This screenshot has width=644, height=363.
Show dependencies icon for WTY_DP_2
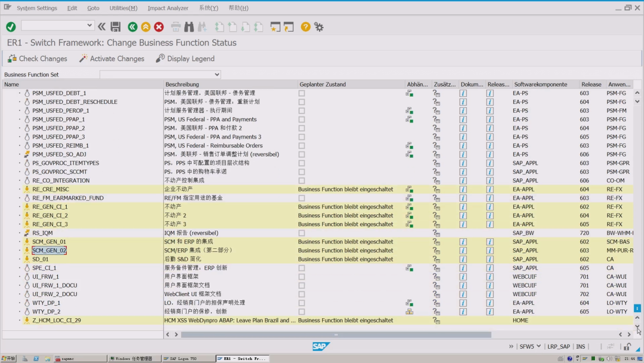[x=410, y=312]
